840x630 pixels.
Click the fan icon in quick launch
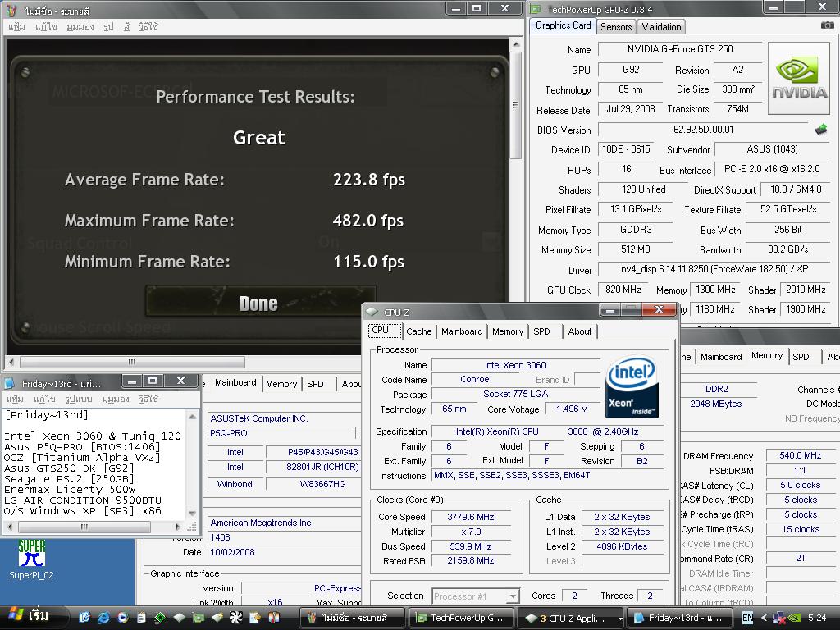[235, 618]
